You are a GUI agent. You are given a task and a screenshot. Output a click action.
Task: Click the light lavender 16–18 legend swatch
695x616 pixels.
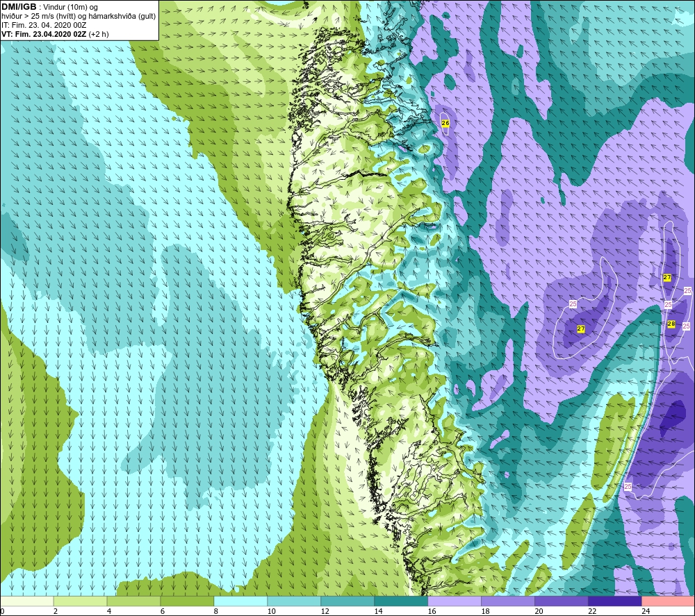click(x=455, y=601)
